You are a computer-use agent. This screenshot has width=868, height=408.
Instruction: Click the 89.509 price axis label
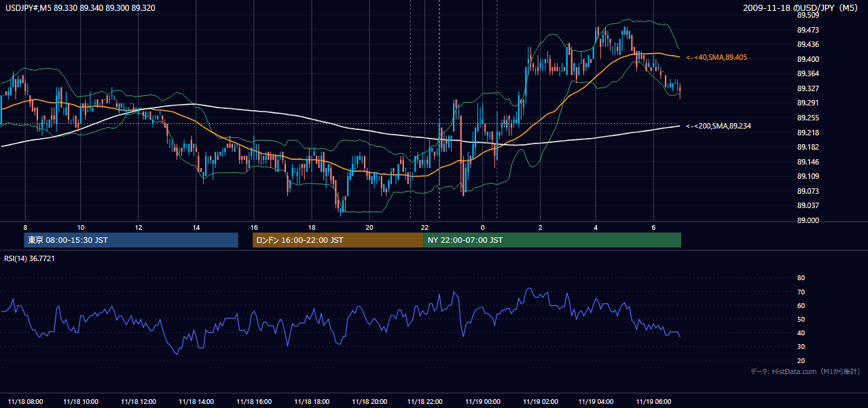pos(808,15)
